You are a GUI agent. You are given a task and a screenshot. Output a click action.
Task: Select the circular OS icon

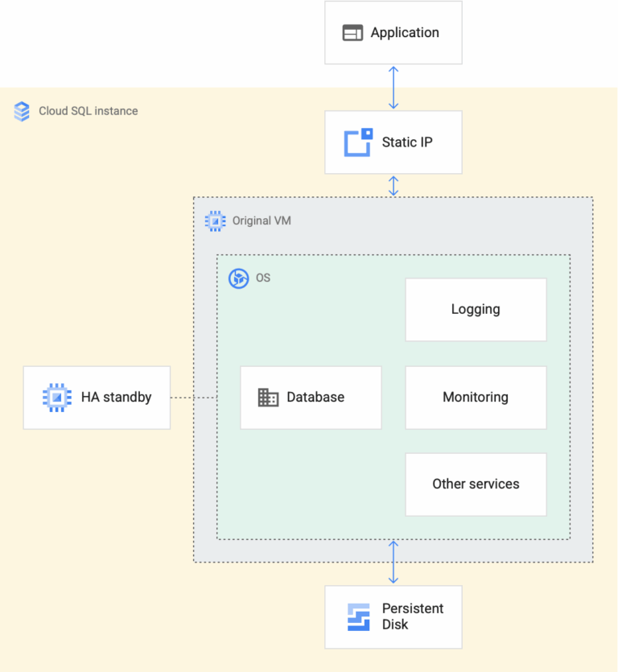tap(238, 278)
